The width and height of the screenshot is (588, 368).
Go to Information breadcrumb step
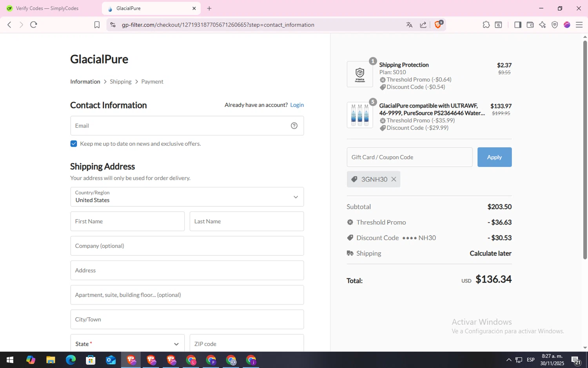point(85,82)
